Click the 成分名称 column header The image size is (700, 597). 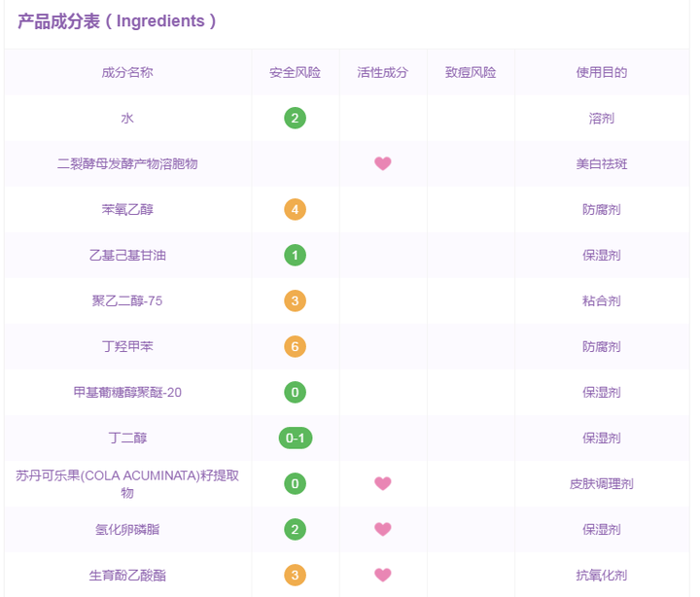127,72
